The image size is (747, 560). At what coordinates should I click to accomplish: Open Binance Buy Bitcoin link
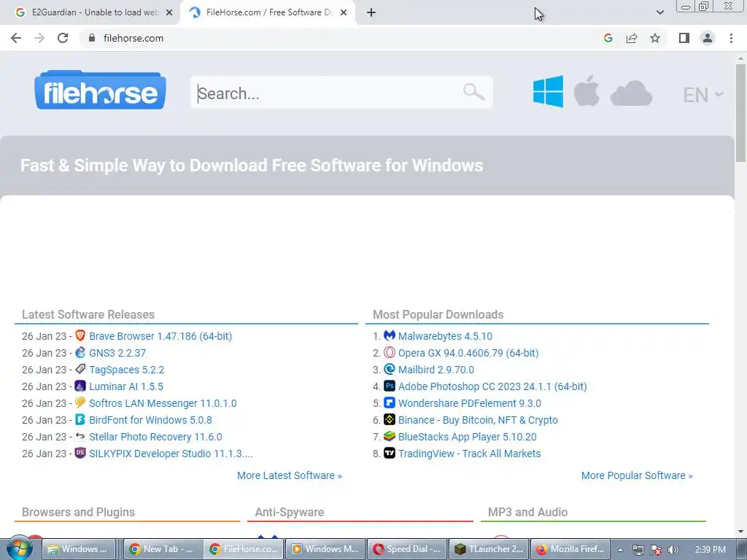tap(478, 420)
